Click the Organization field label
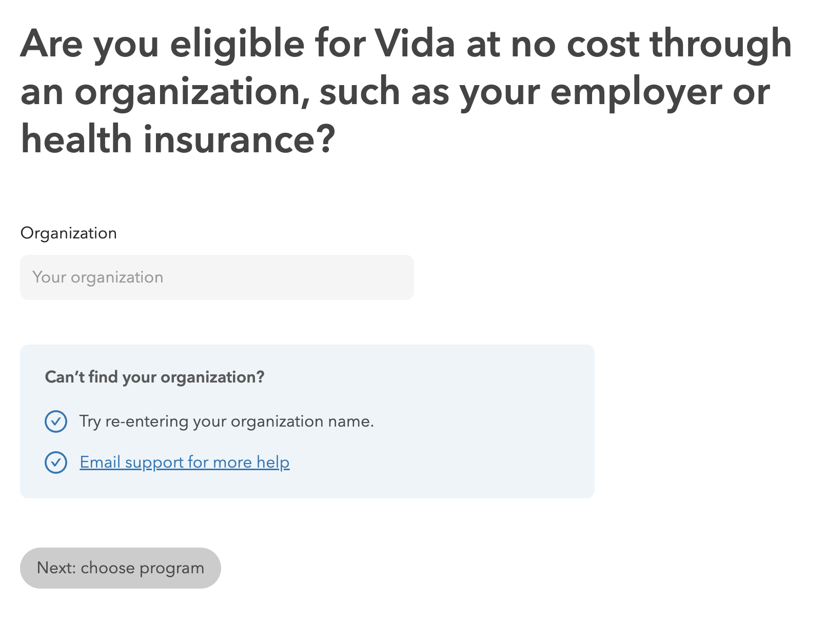 point(69,233)
